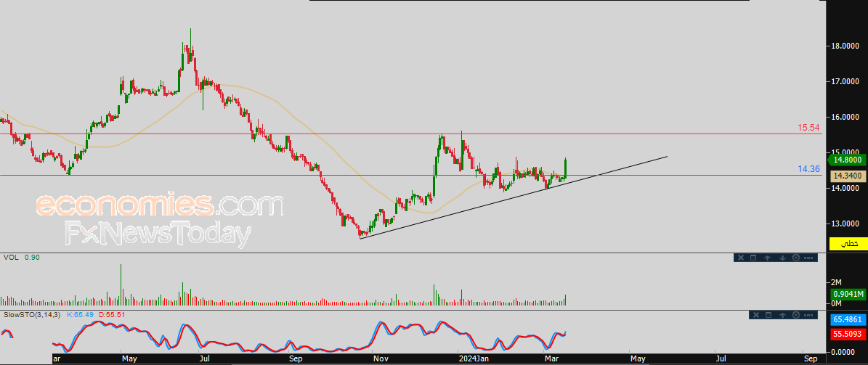Select the K:65.49 stochastic value
Image resolution: width=868 pixels, height=365 pixels.
tap(81, 315)
